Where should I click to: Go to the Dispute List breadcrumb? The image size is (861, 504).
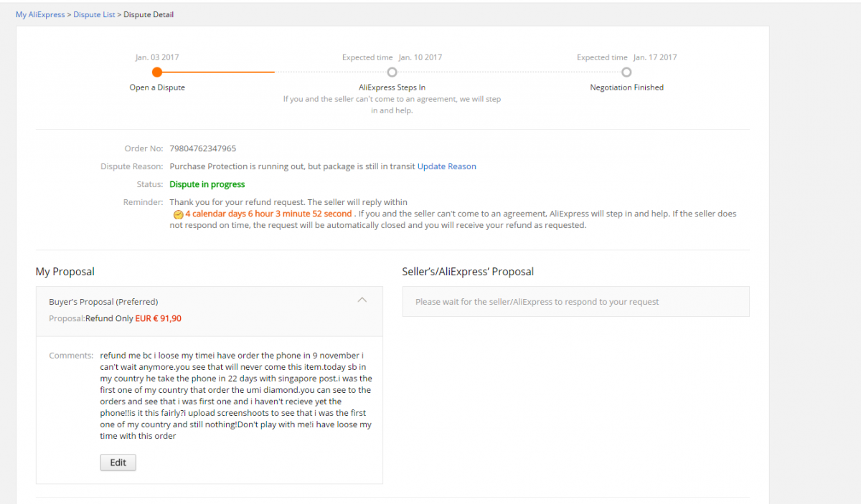pyautogui.click(x=94, y=14)
